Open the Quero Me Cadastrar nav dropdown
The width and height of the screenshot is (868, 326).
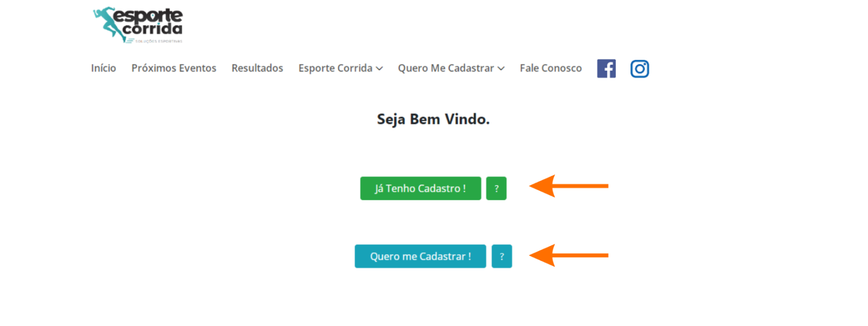point(446,68)
